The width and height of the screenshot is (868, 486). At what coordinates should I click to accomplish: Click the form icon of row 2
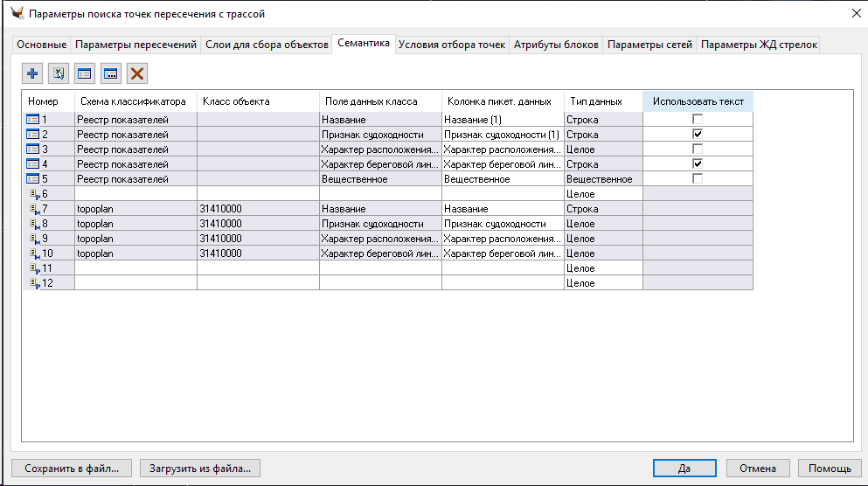click(32, 134)
